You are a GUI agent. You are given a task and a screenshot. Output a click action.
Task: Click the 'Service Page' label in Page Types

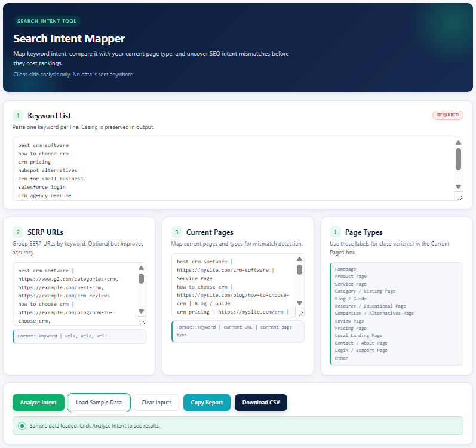coord(351,284)
